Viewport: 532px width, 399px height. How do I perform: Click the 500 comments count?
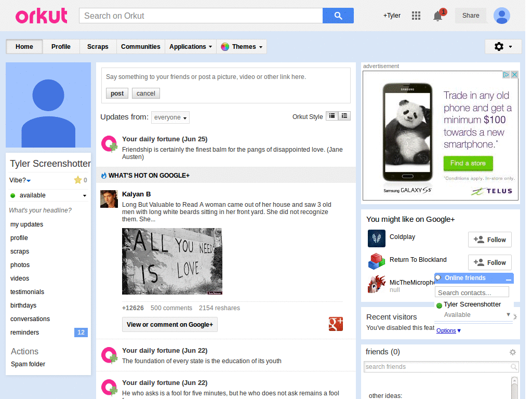tap(171, 308)
